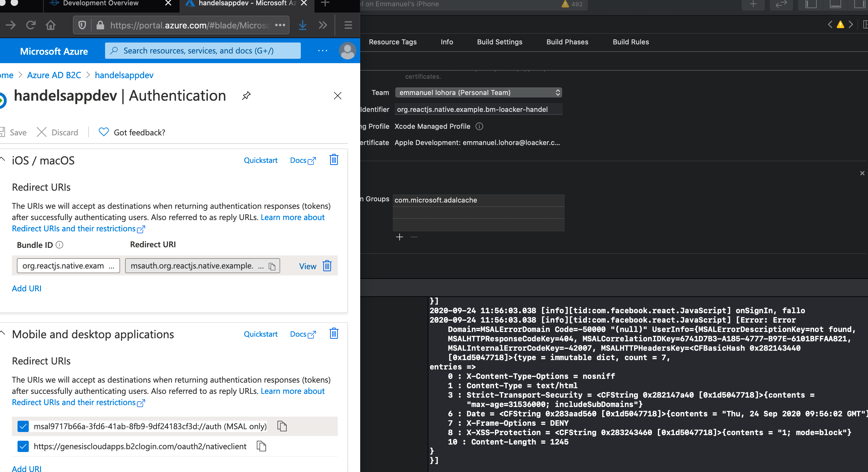Open the iOS / macOS Quickstart
This screenshot has width=868, height=472.
coord(260,160)
